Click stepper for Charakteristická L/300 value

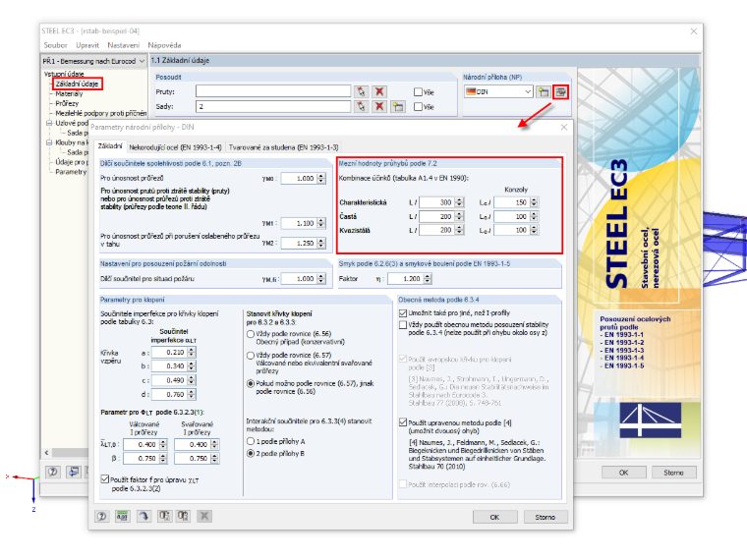point(459,202)
